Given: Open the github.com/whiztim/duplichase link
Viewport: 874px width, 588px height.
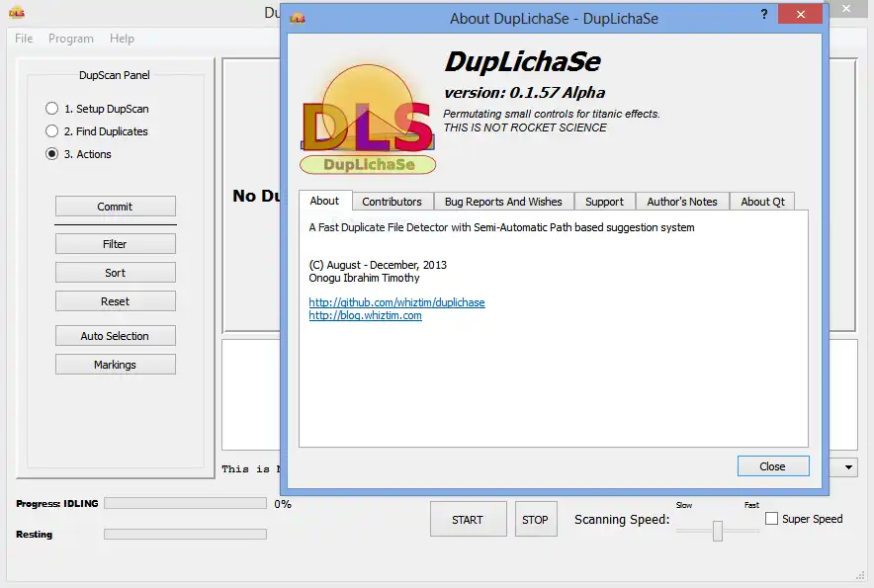Looking at the screenshot, I should click(x=396, y=302).
